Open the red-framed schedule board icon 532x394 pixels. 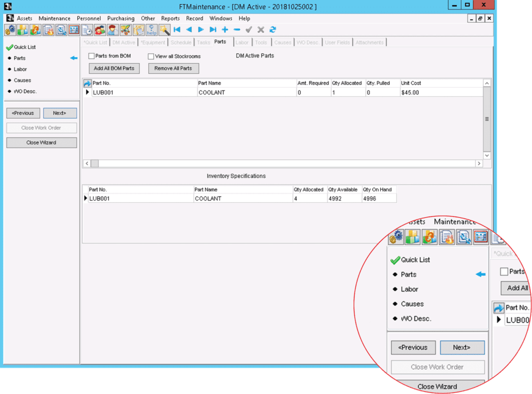pyautogui.click(x=74, y=30)
